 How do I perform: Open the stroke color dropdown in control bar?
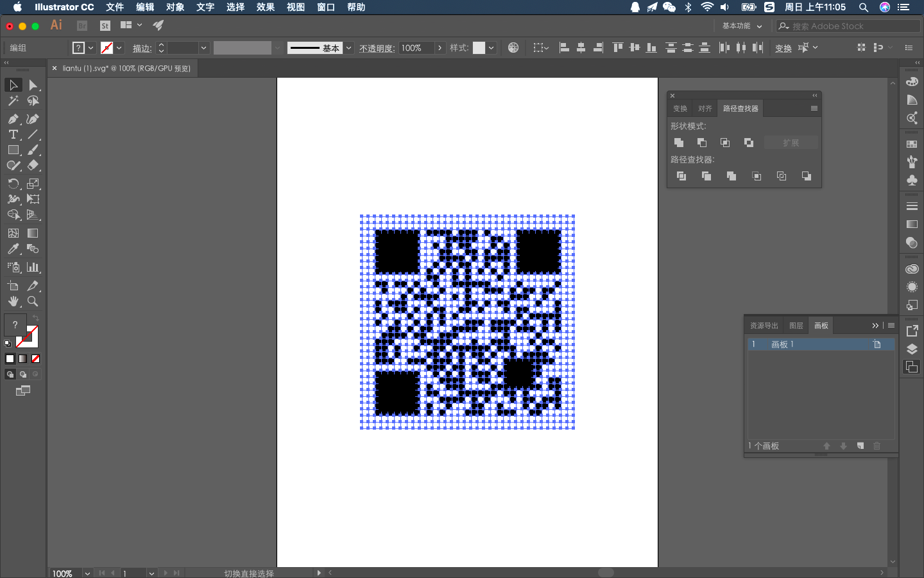119,48
